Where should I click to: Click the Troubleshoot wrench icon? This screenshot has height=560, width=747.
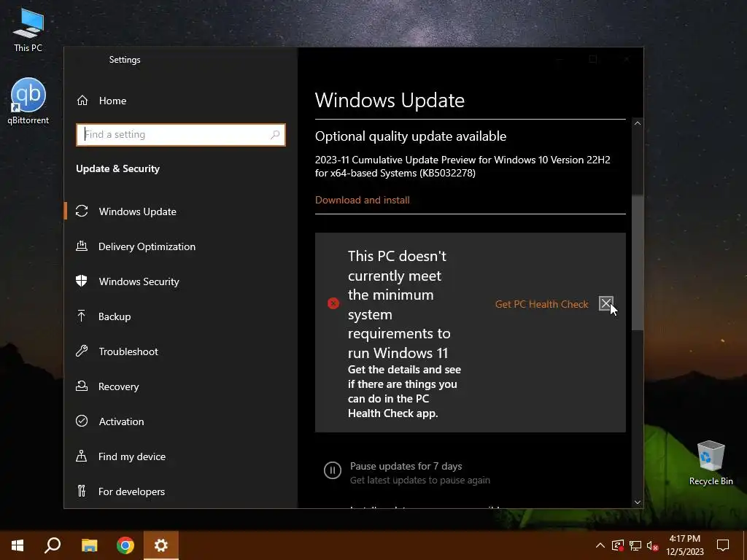pyautogui.click(x=82, y=351)
